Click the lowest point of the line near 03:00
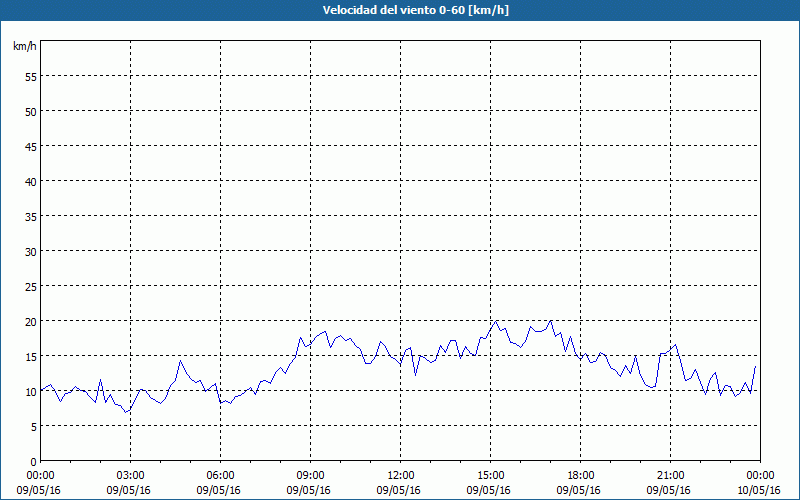This screenshot has height=500, width=800. click(x=127, y=413)
